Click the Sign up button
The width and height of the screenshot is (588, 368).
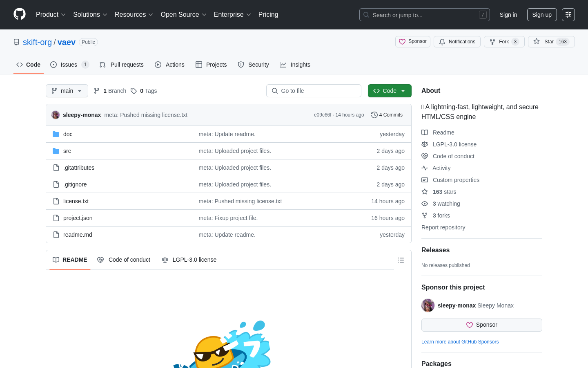click(542, 15)
